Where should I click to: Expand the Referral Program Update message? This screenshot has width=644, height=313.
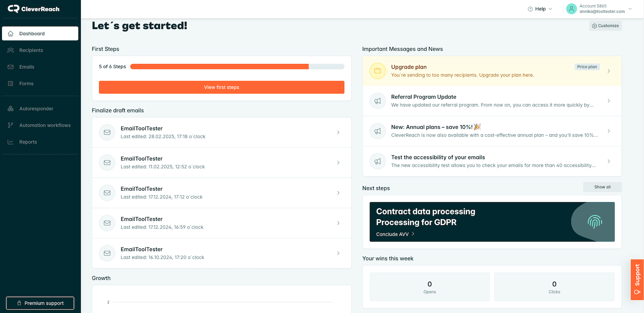tap(608, 101)
